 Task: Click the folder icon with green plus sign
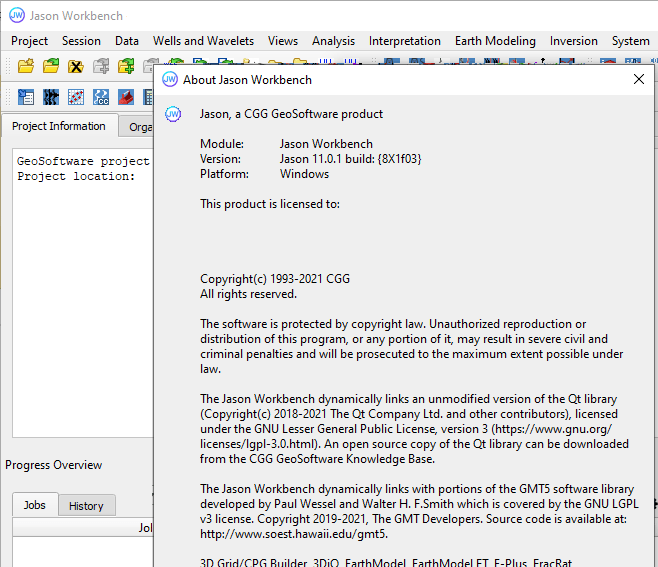(x=126, y=66)
